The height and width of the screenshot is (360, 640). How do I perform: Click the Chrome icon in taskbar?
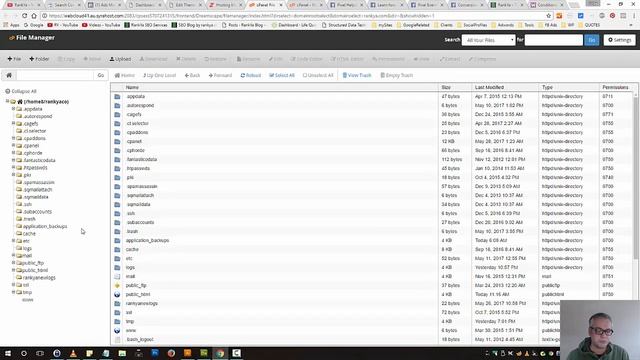[x=220, y=353]
